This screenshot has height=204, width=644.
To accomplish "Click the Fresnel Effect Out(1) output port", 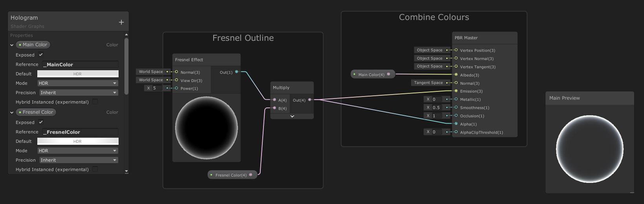I will coord(236,72).
